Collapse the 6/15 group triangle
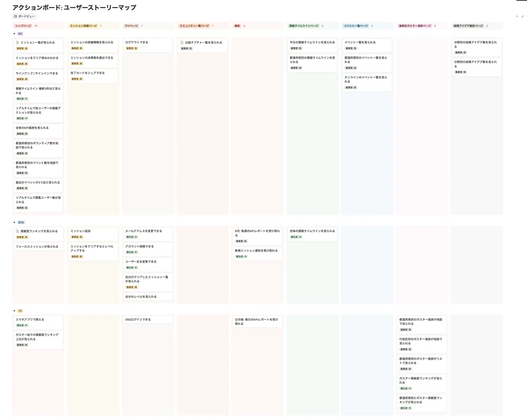 tap(14, 222)
